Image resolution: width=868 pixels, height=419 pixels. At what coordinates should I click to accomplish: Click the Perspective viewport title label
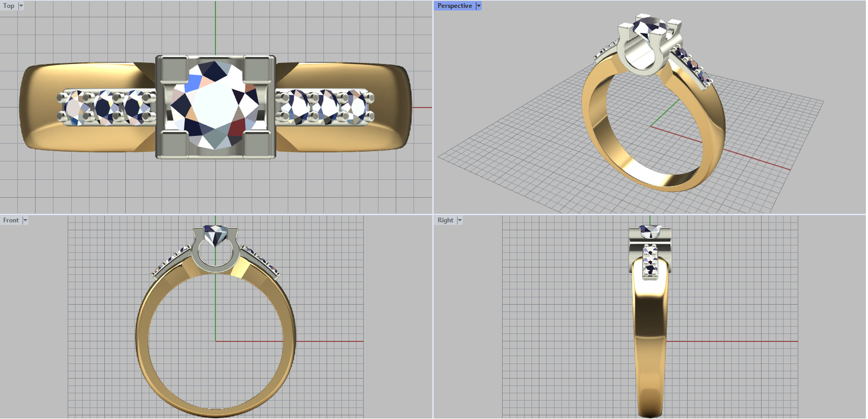455,6
